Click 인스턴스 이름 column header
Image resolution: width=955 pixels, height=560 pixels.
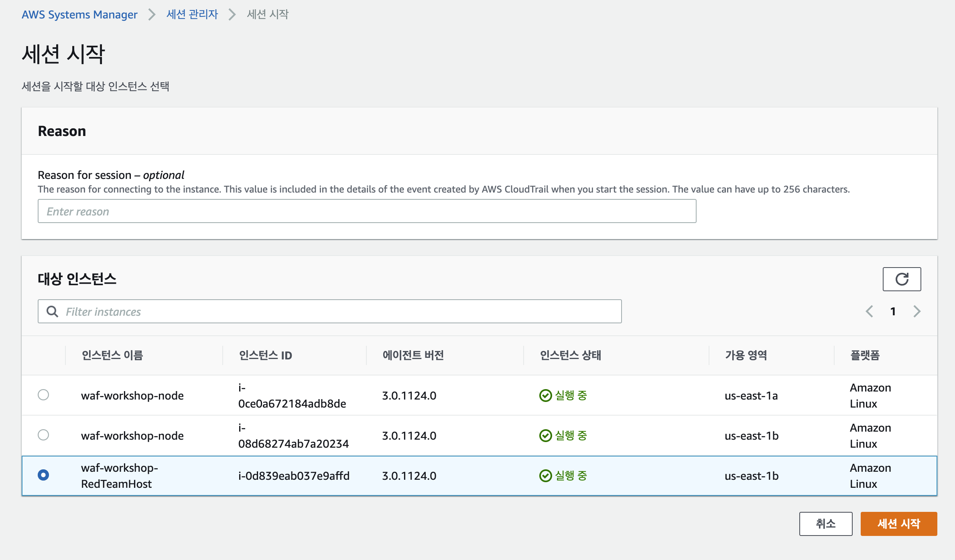click(112, 355)
